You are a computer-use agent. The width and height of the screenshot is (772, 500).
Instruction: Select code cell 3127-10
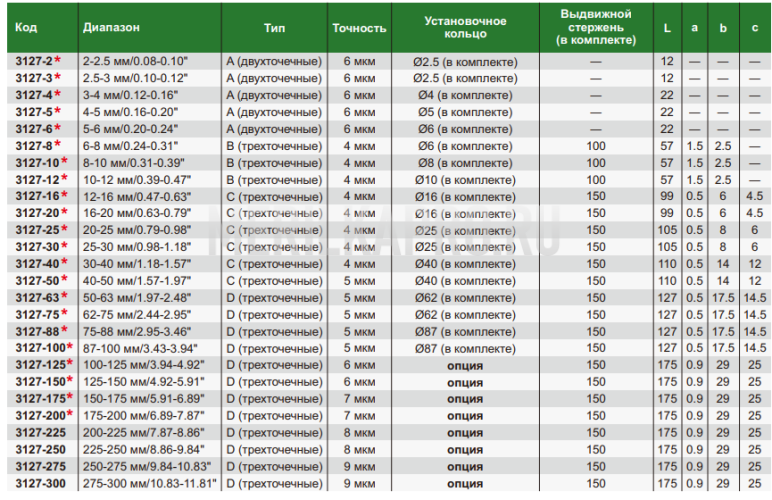pyautogui.click(x=41, y=162)
